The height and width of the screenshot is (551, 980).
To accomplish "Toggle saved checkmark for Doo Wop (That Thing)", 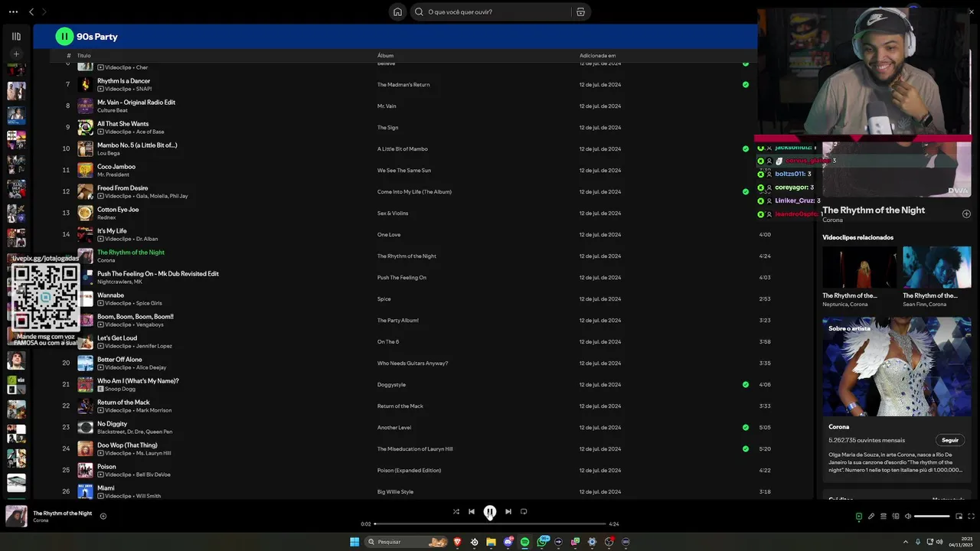I will 746,448.
